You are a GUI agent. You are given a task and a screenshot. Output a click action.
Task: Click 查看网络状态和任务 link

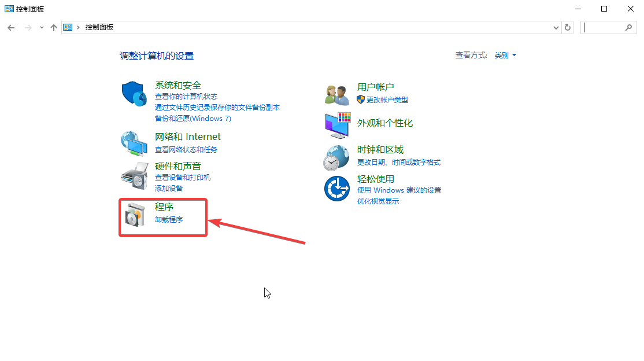(x=186, y=150)
